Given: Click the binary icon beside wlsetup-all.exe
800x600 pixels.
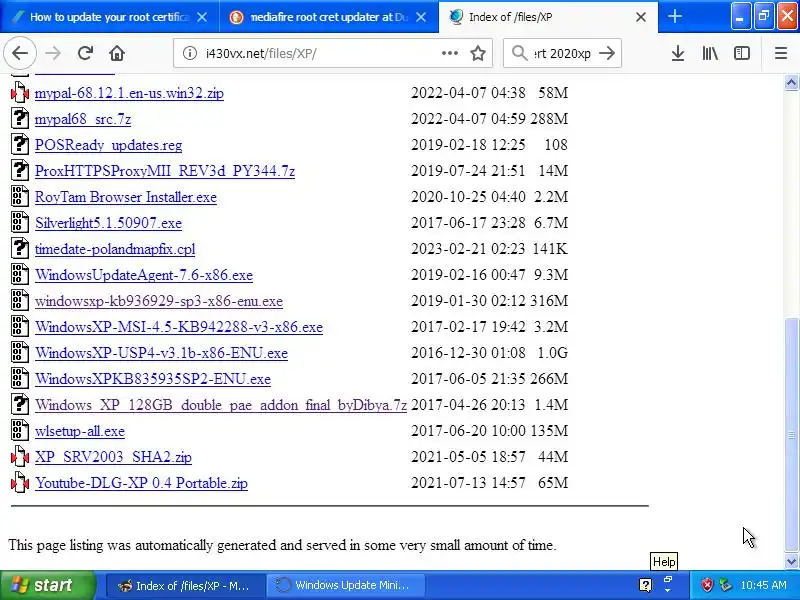Looking at the screenshot, I should pos(20,431).
